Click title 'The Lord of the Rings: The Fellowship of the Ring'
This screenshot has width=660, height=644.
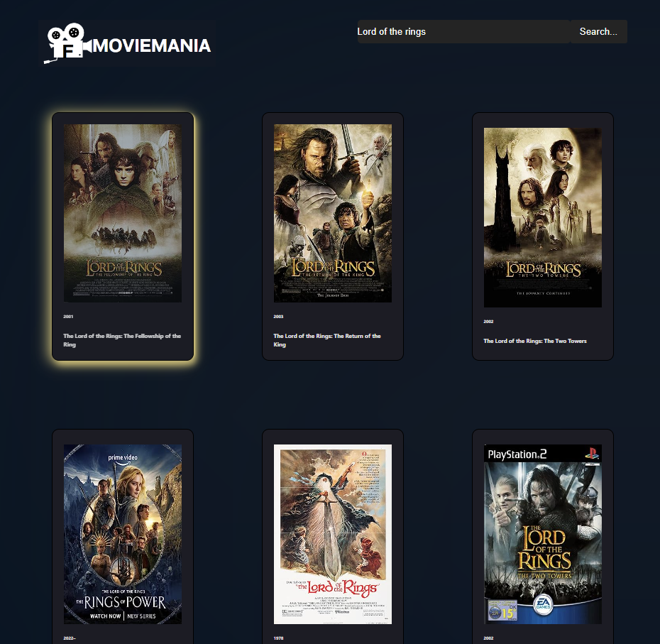[122, 340]
